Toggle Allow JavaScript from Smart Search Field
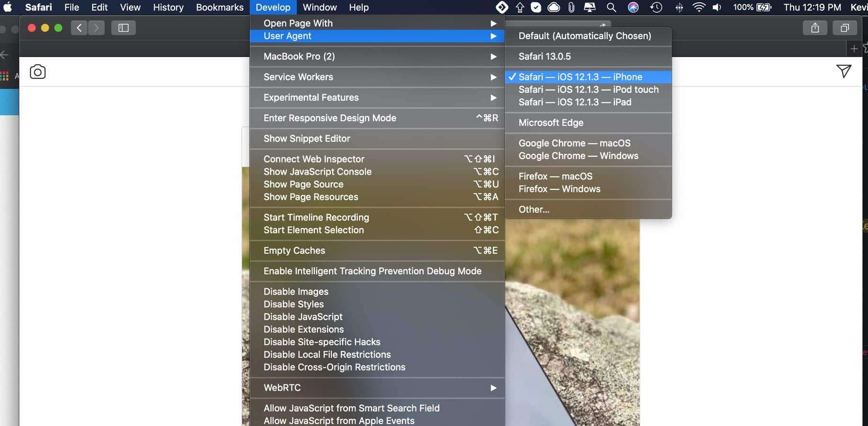The height and width of the screenshot is (426, 868). pyautogui.click(x=377, y=408)
